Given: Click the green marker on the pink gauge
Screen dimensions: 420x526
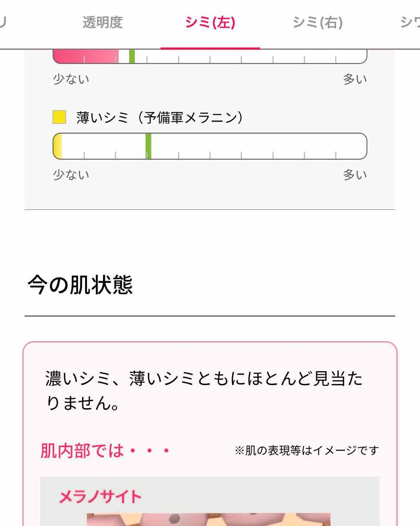Looking at the screenshot, I should 132,56.
